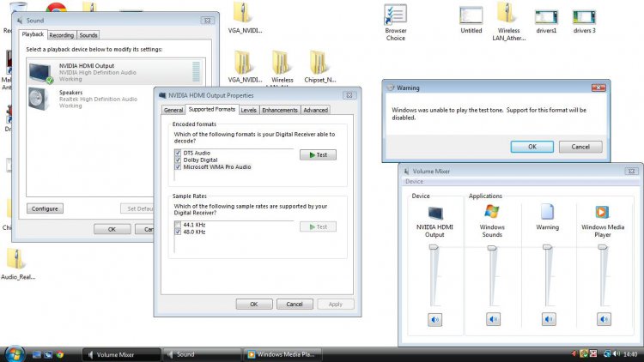The height and width of the screenshot is (362, 644).
Task: Click the network icon in system tray
Action: (x=606, y=353)
